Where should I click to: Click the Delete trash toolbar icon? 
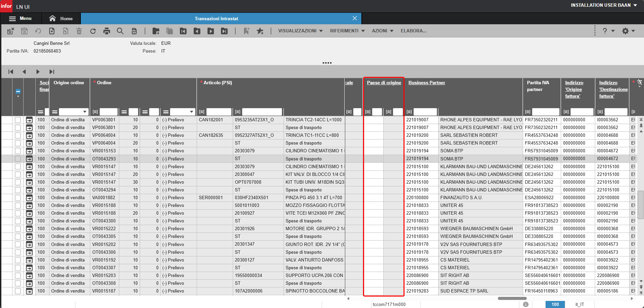(x=79, y=31)
